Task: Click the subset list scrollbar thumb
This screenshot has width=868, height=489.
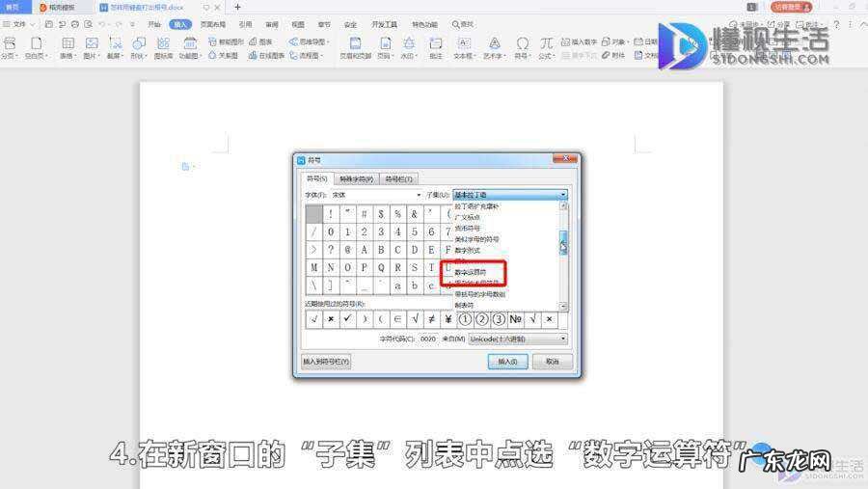Action: 563,242
